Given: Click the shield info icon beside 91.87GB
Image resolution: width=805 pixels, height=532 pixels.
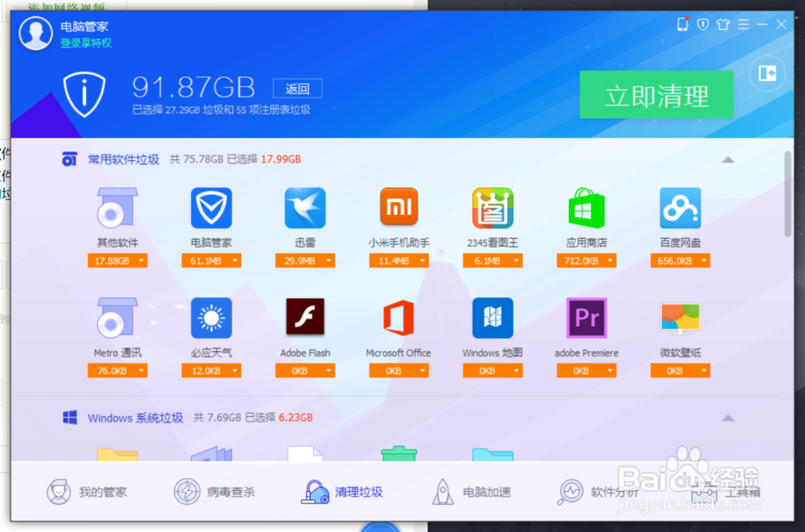Looking at the screenshot, I should tap(85, 94).
